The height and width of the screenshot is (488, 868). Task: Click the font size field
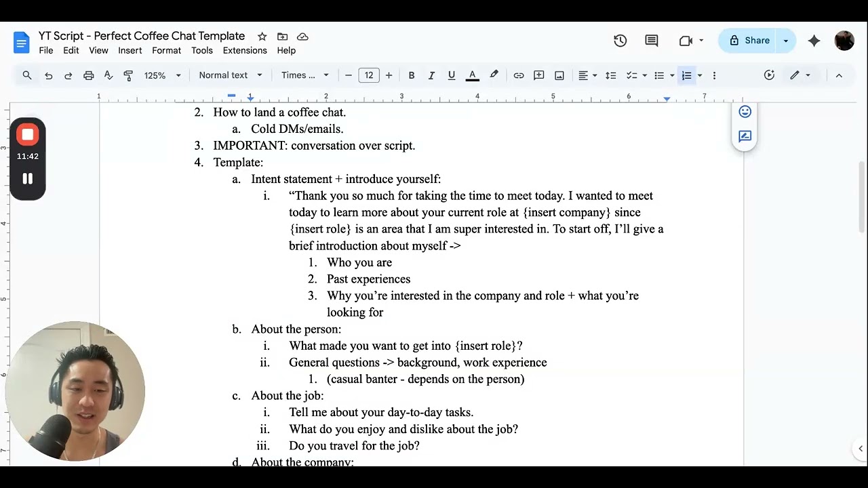point(368,75)
